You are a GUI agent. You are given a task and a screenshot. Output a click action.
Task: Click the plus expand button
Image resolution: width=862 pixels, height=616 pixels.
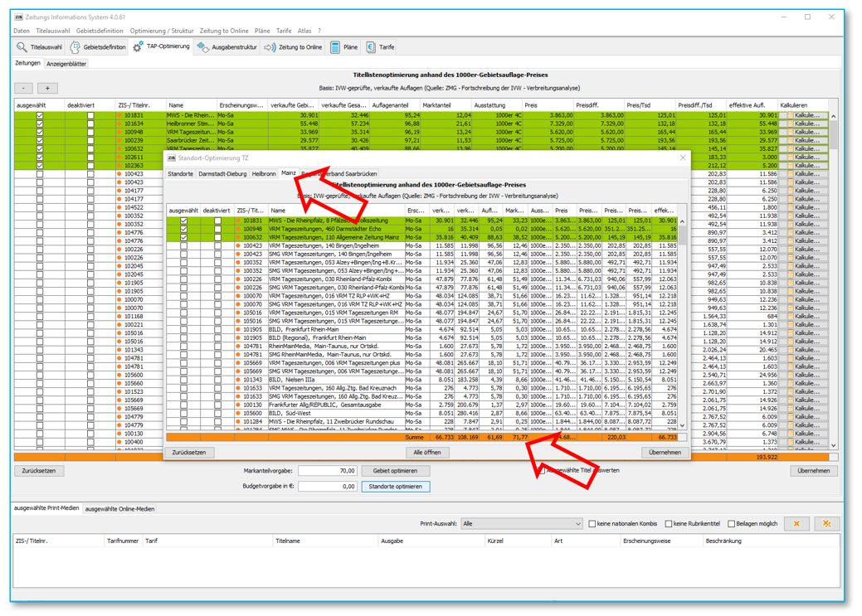click(x=47, y=88)
